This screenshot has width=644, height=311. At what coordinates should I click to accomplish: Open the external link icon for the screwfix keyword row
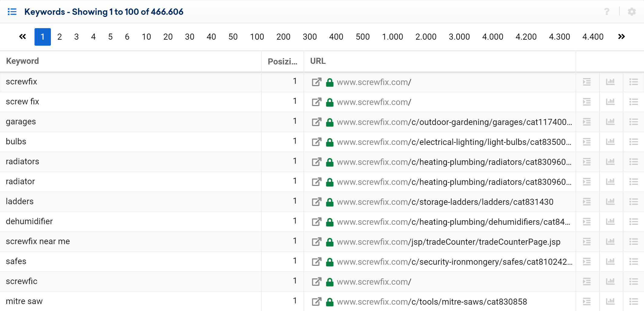coord(317,82)
